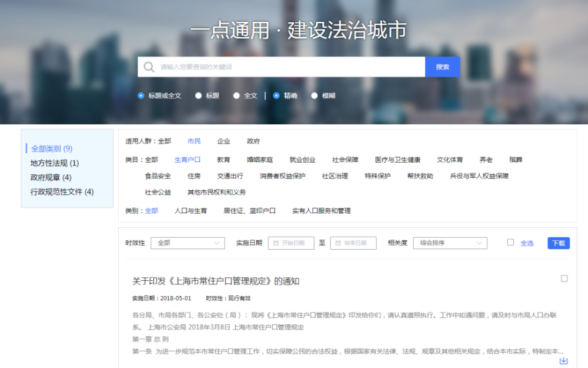Expand the 综合排序 sorting dropdown
The height and width of the screenshot is (368, 588).
pyautogui.click(x=450, y=243)
